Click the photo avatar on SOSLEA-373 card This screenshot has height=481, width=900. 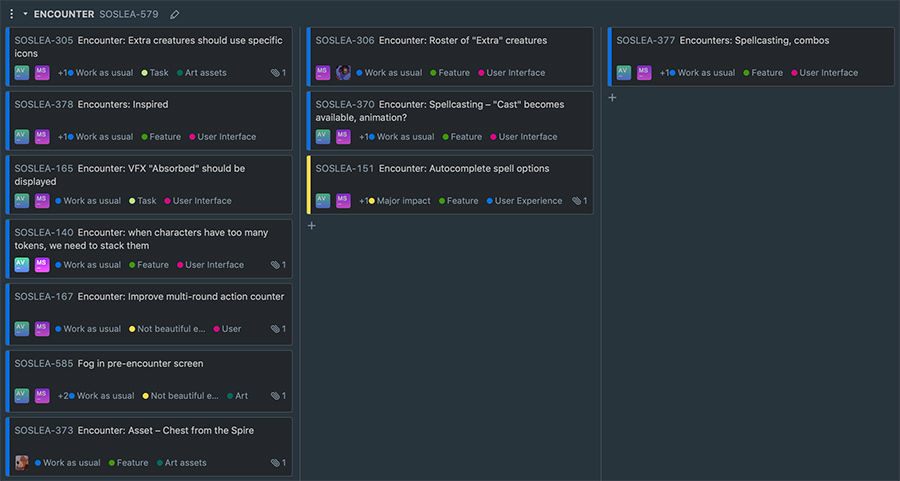[x=22, y=463]
